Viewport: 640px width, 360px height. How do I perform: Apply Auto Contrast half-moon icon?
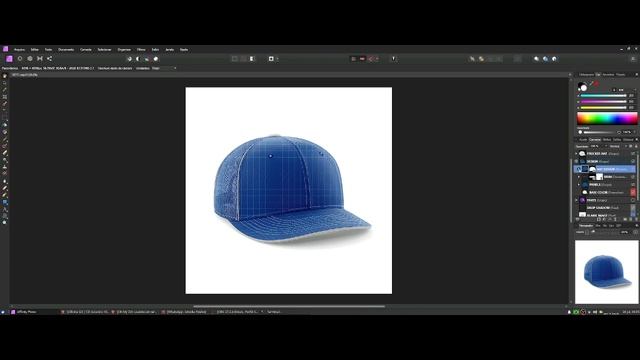138,59
